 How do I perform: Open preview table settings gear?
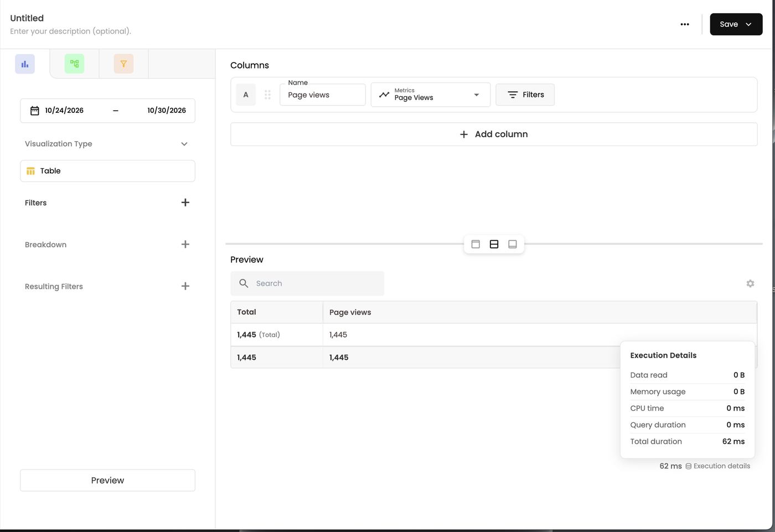pos(750,283)
